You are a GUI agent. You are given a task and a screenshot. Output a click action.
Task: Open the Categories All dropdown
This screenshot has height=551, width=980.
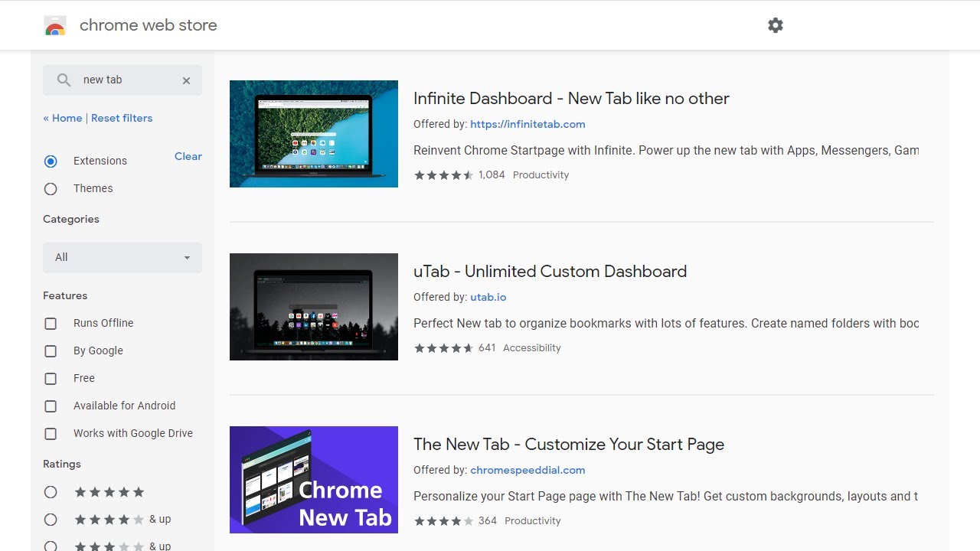click(122, 258)
